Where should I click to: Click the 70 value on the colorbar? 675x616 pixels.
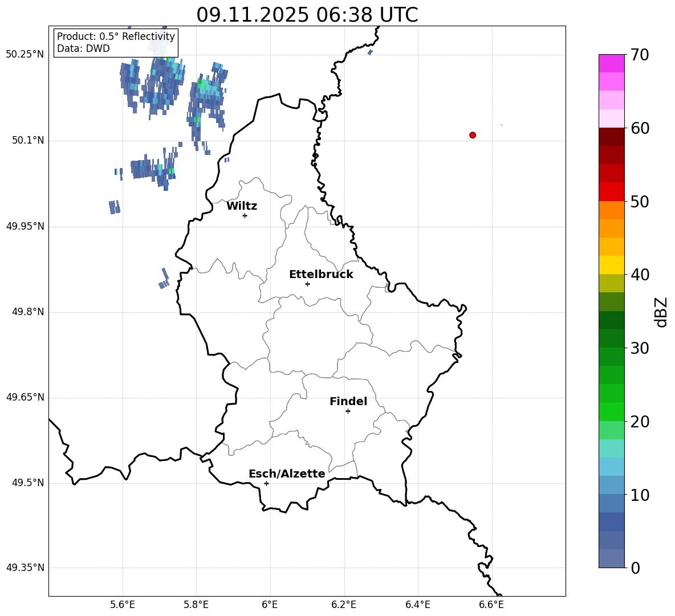coord(640,55)
